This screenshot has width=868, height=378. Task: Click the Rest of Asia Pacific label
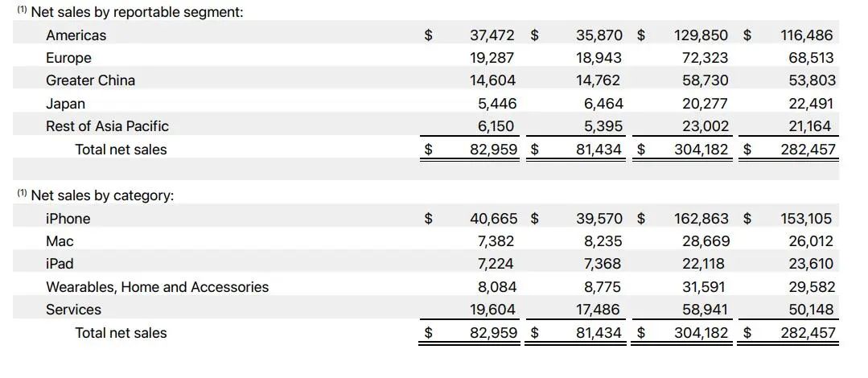coord(107,126)
